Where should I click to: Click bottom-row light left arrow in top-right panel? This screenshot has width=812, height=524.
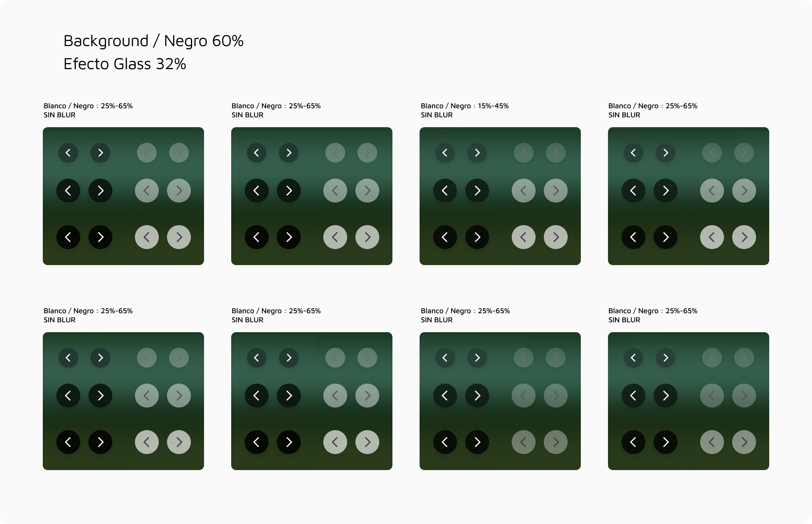coord(712,237)
